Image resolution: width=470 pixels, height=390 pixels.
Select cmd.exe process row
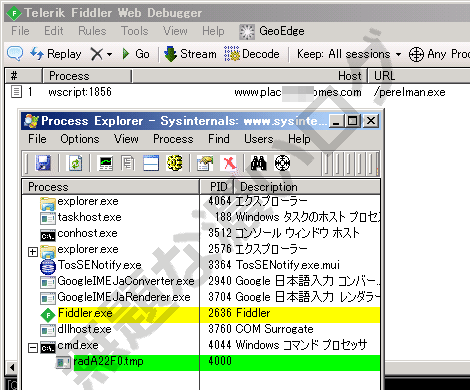pos(201,345)
